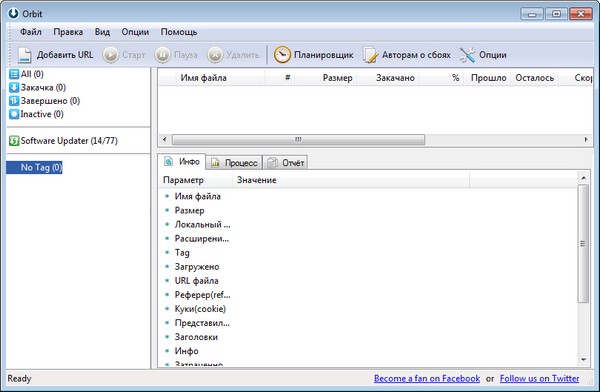Click the All (0) list icon
This screenshot has height=392, width=600.
click(x=14, y=74)
